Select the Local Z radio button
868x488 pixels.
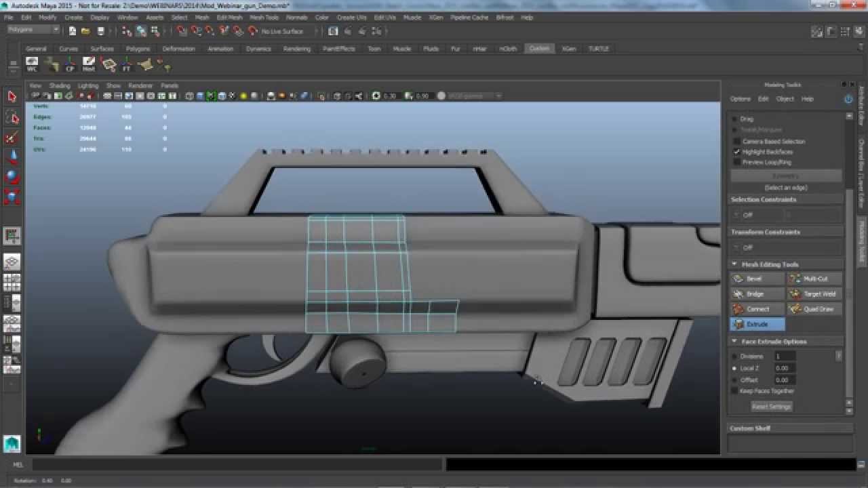[x=734, y=368]
